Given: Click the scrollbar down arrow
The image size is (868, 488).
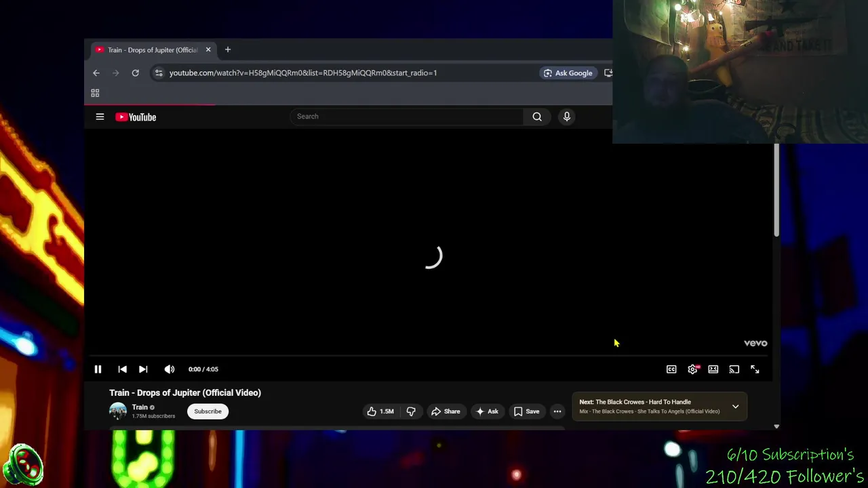Looking at the screenshot, I should (776, 426).
